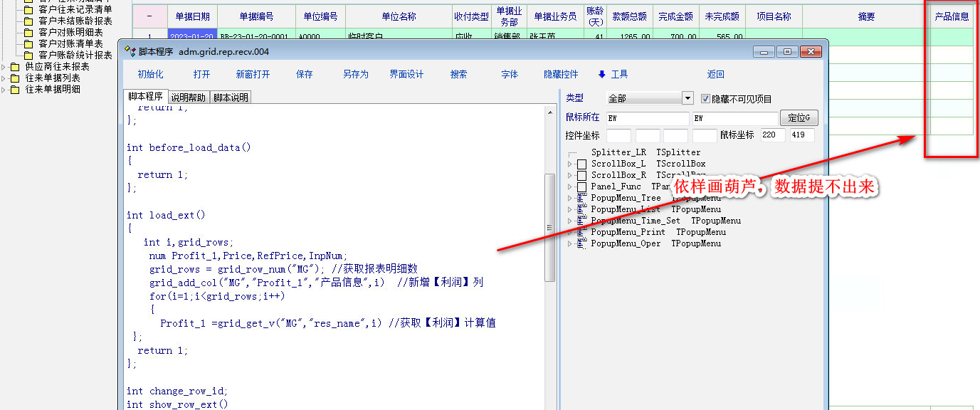Click the folder icon beside 供应商往来报表
The image size is (980, 410).
point(14,67)
